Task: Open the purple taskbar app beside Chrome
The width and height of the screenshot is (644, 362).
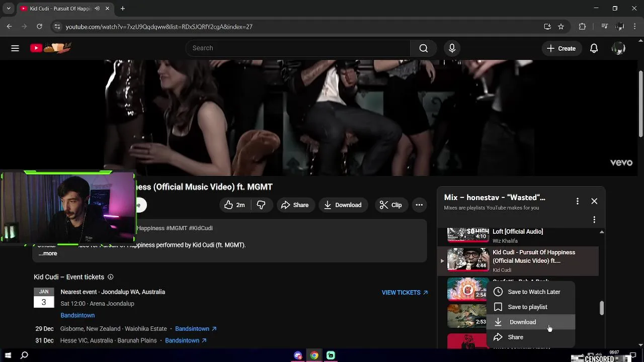Action: [298, 355]
